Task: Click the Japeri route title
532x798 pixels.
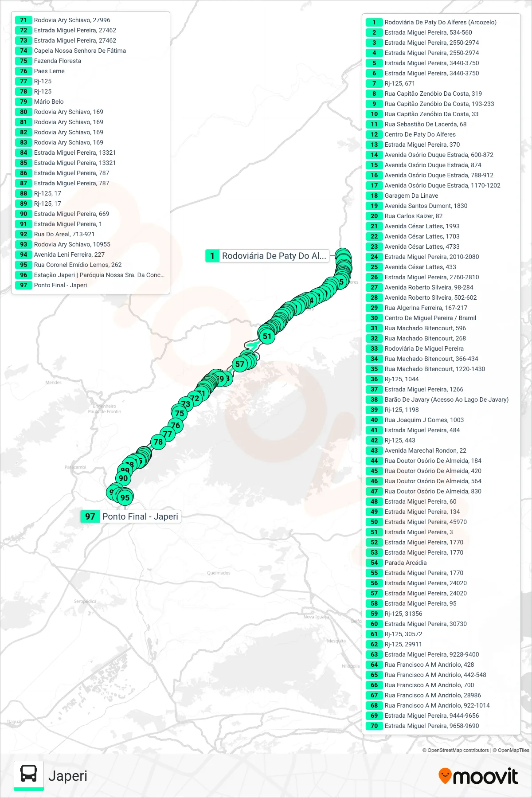Action: click(x=68, y=776)
